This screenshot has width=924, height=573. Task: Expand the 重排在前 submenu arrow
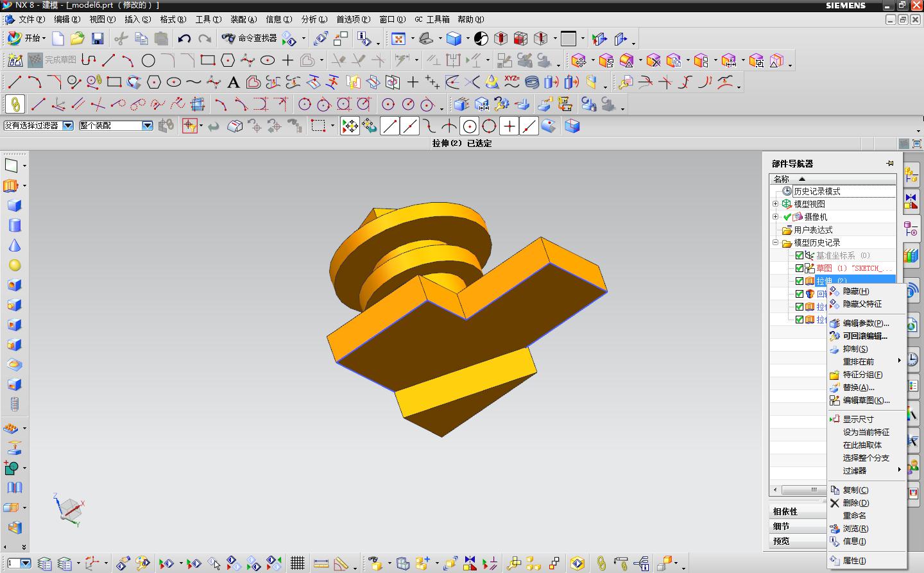point(899,361)
